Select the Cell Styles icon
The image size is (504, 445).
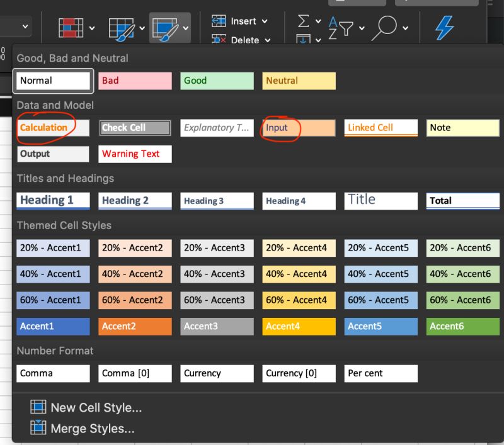(x=166, y=26)
